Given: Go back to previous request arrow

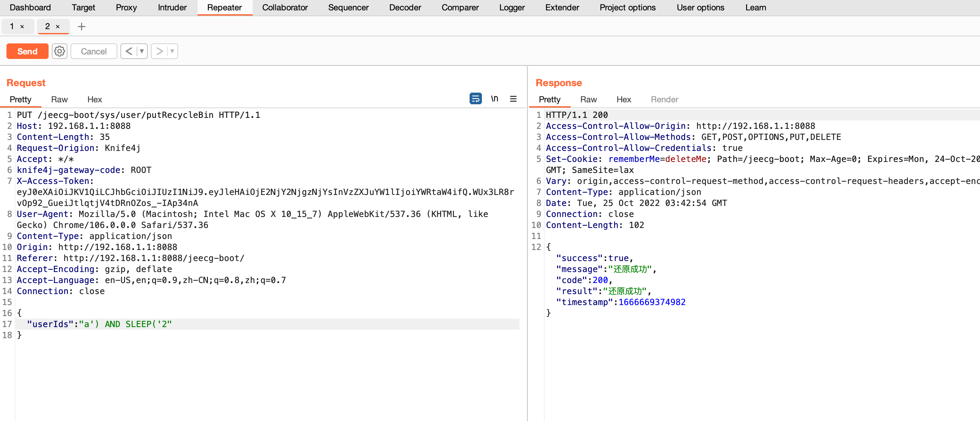Looking at the screenshot, I should tap(129, 51).
